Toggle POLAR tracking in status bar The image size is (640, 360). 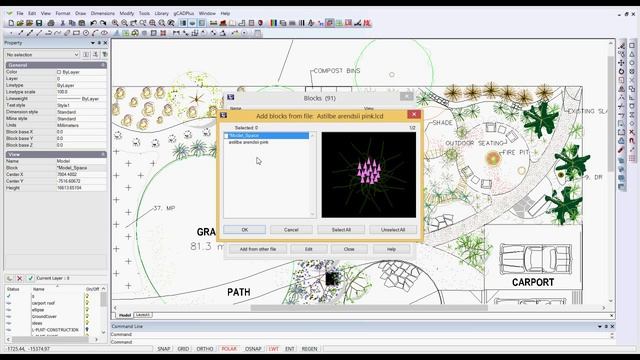pos(229,349)
